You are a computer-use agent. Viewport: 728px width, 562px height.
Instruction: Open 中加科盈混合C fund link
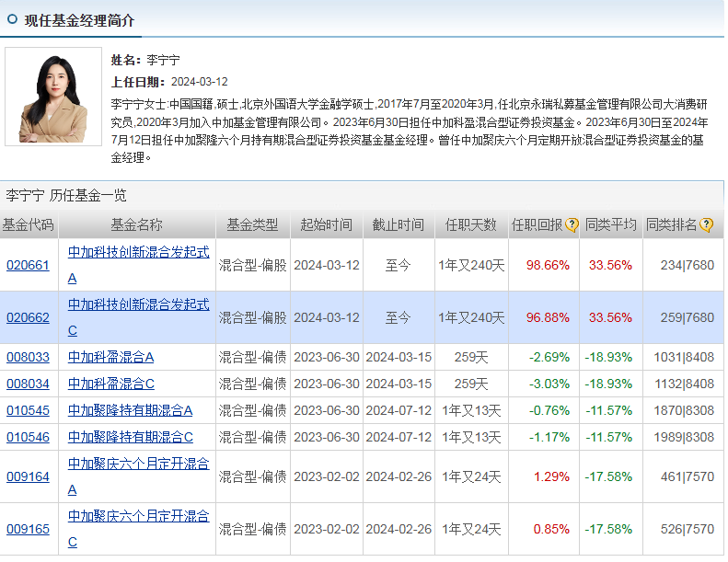point(111,384)
